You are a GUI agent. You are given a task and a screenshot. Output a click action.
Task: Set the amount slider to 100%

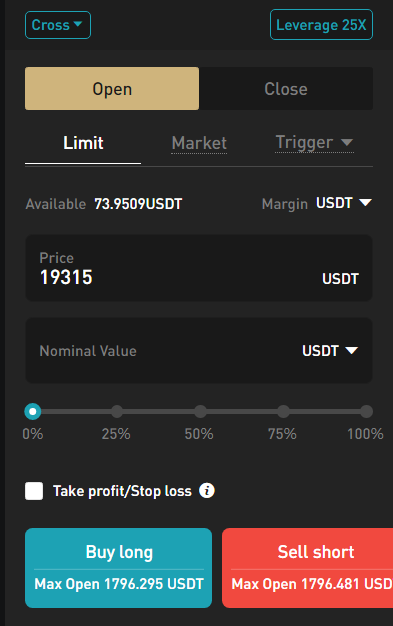pos(366,411)
